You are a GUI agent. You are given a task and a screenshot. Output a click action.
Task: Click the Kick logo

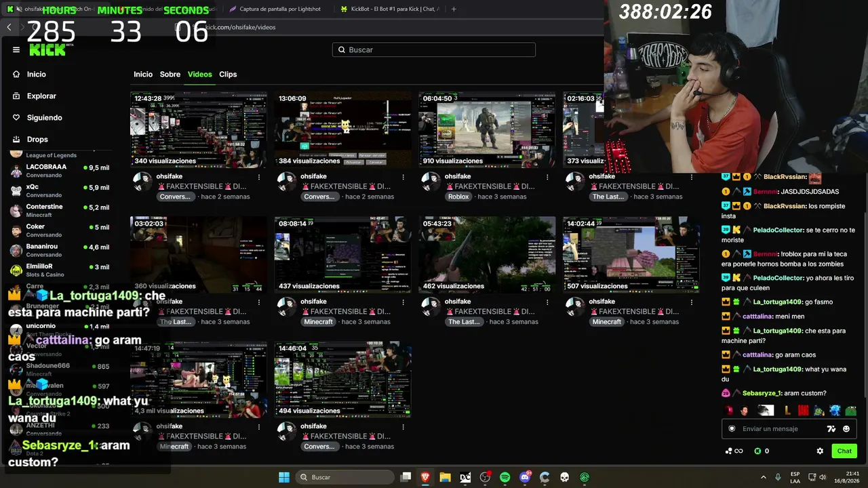[x=49, y=49]
